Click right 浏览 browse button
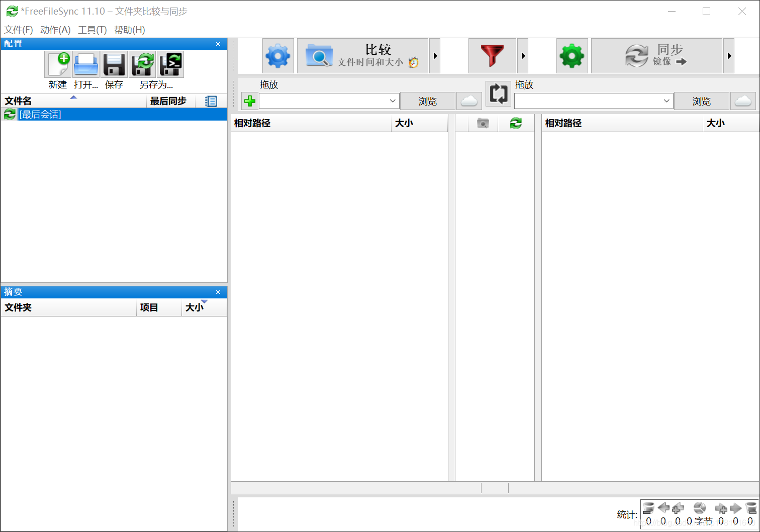 [x=702, y=101]
